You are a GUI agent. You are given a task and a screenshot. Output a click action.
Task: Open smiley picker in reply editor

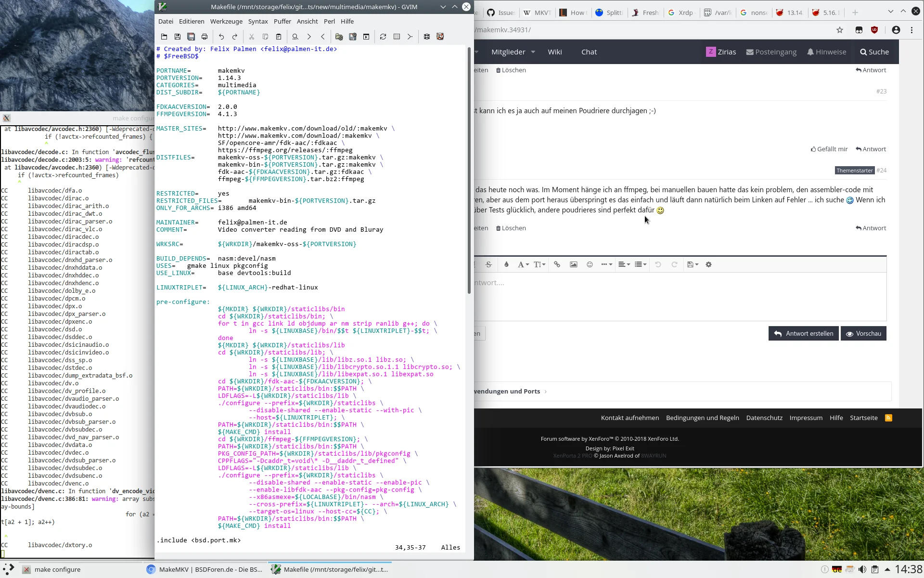tap(590, 264)
